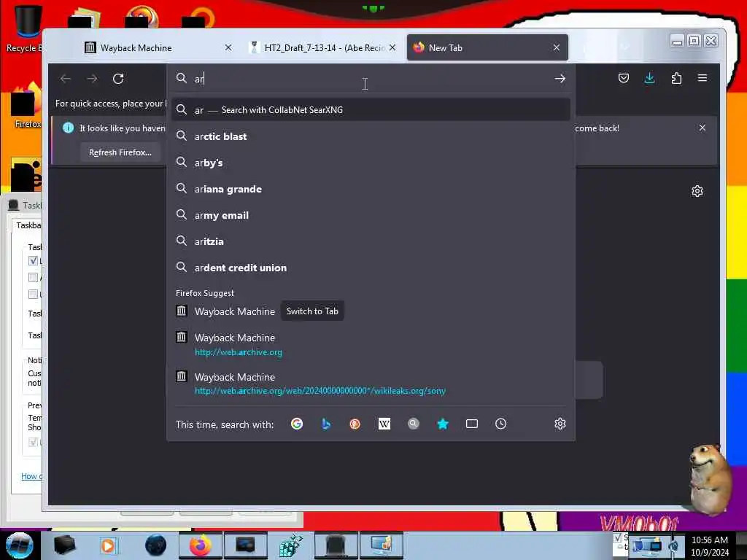
Task: Open the Downloads panel
Action: 649,78
